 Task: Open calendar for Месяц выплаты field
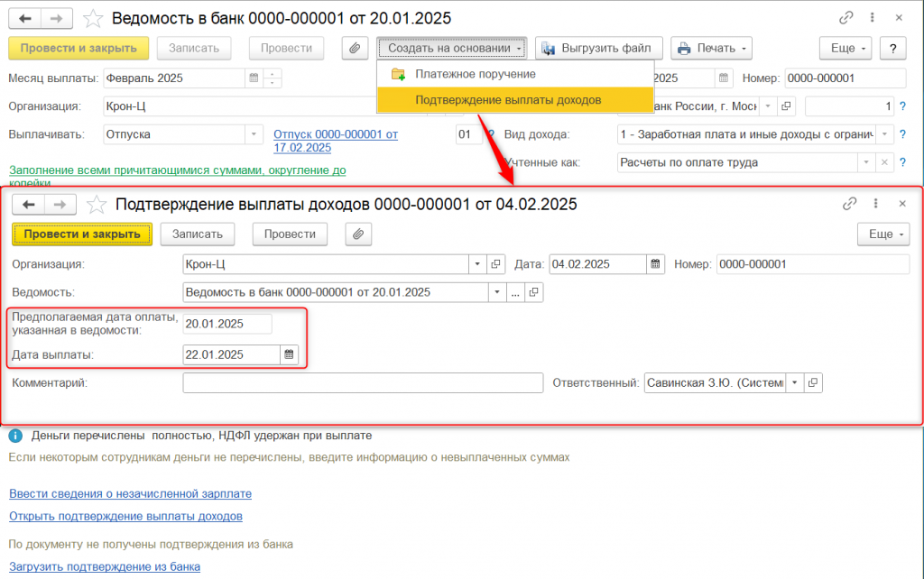tap(254, 78)
